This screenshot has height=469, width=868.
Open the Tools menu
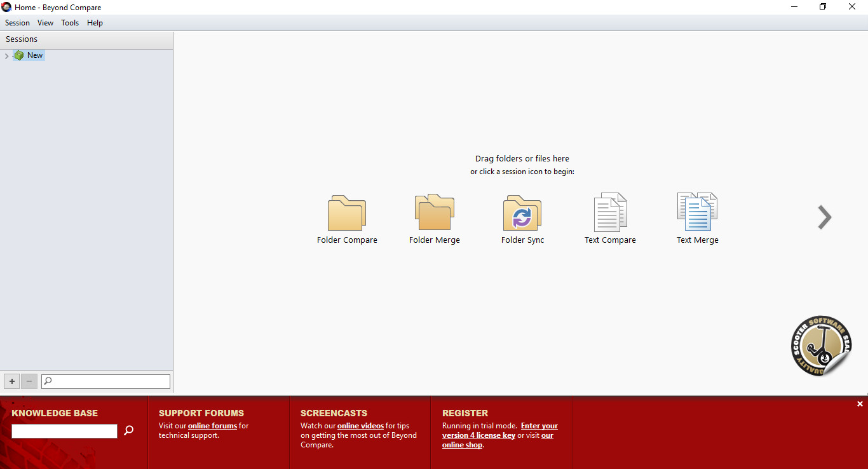(x=70, y=23)
